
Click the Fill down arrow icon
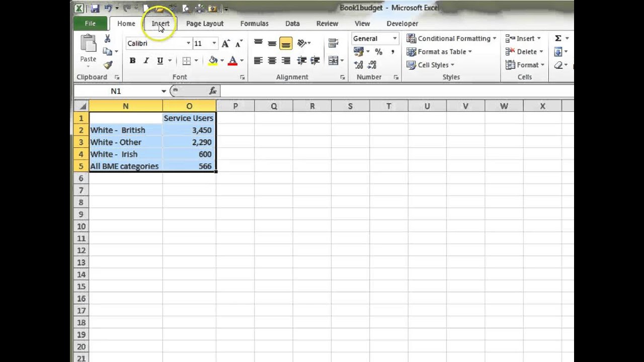point(558,51)
